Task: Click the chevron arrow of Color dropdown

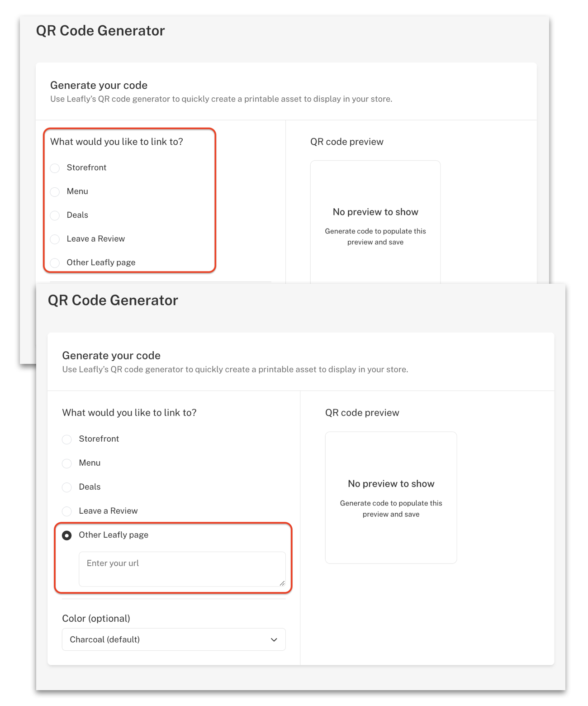Action: (274, 639)
